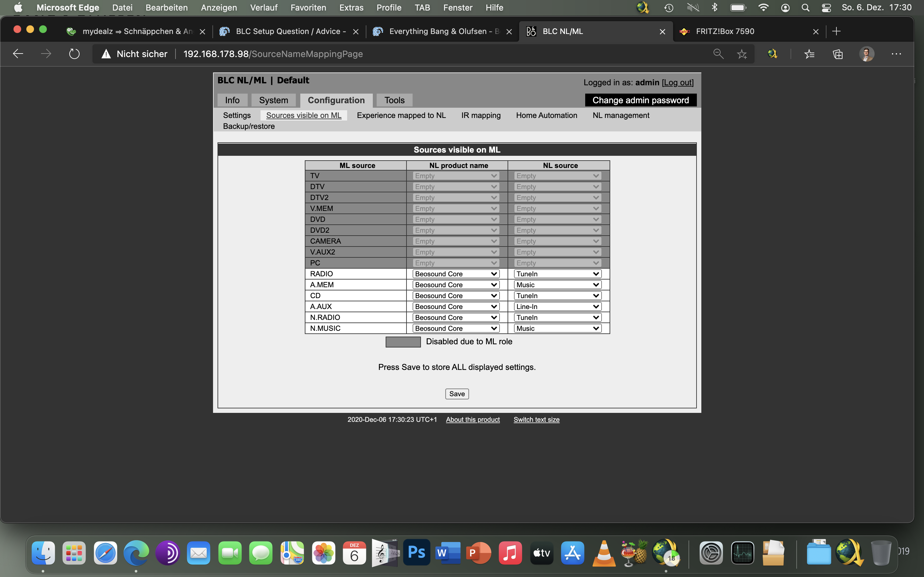Click Change admin password button
This screenshot has height=577, width=924.
(640, 100)
